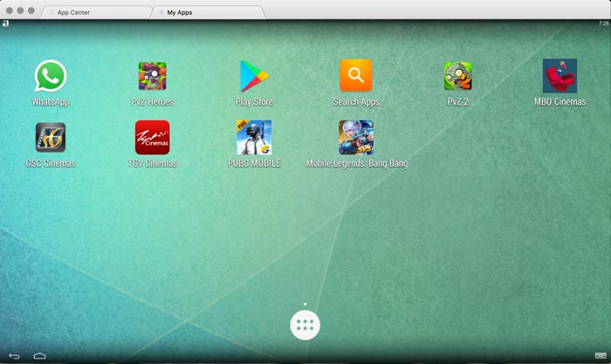The height and width of the screenshot is (364, 611).
Task: Click the window close button
Action: (10, 10)
